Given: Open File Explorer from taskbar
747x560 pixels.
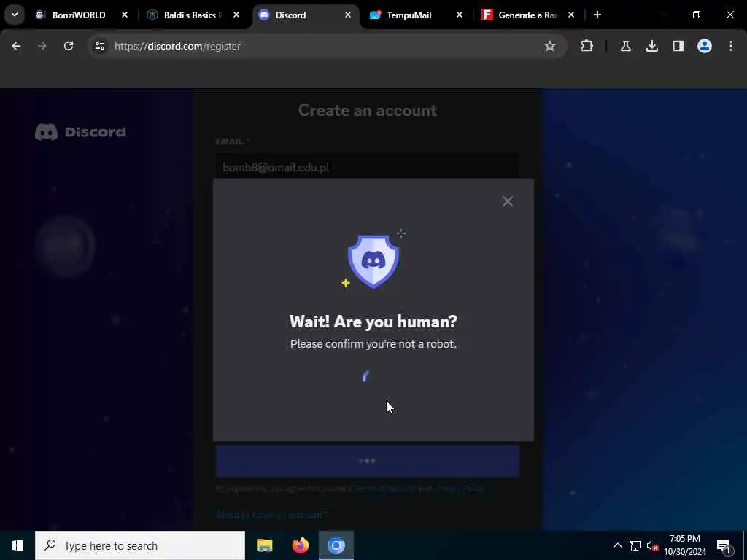Looking at the screenshot, I should pos(264,545).
